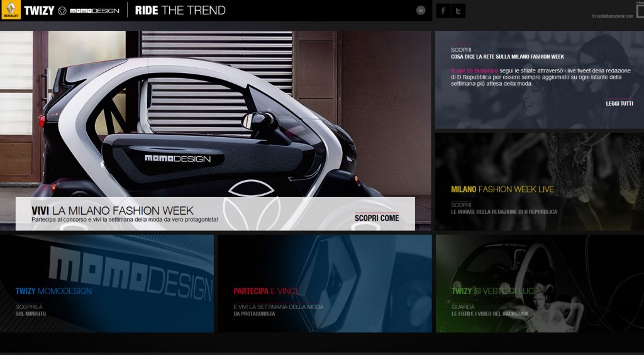Open the Twitter share icon

(x=458, y=11)
